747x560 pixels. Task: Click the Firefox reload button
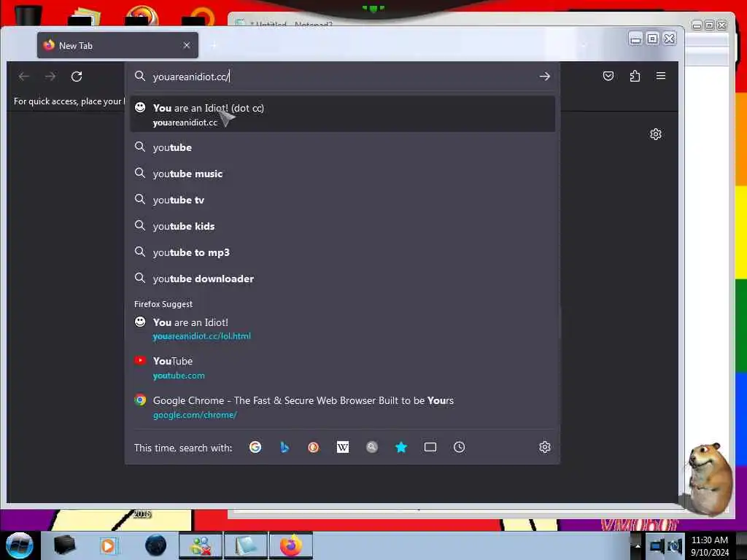point(76,76)
